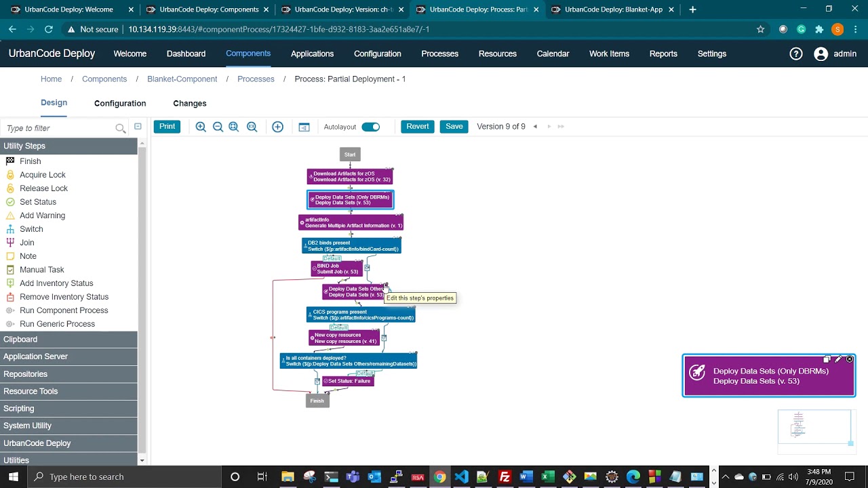The width and height of the screenshot is (868, 488).
Task: Switch to the Configuration tab
Action: 120,103
